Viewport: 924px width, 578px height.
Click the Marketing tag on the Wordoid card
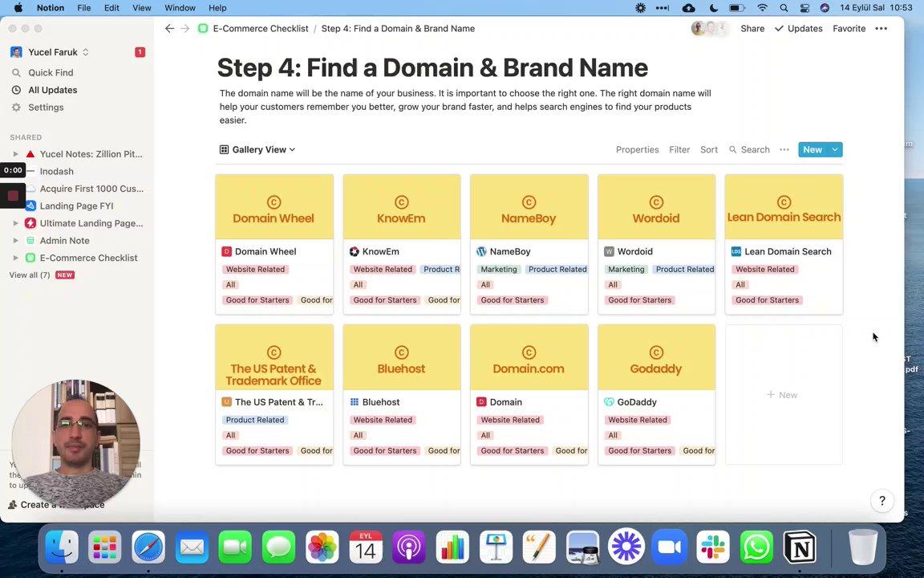pos(626,270)
